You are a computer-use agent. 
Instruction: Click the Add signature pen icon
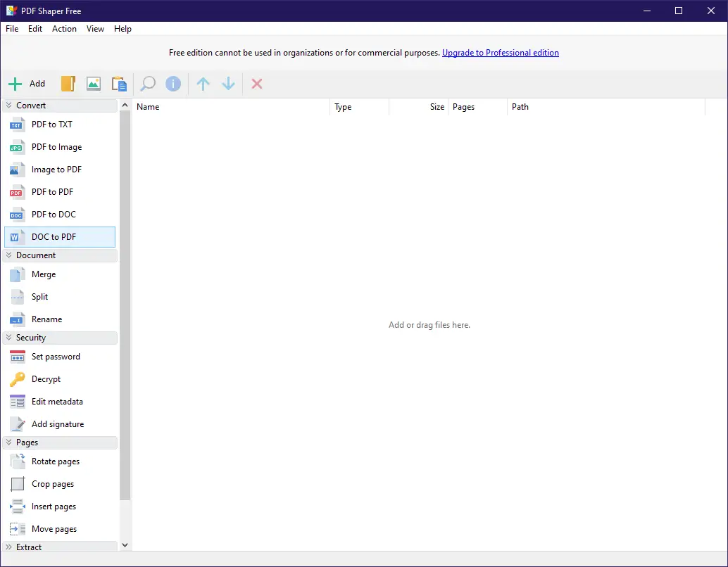17,424
